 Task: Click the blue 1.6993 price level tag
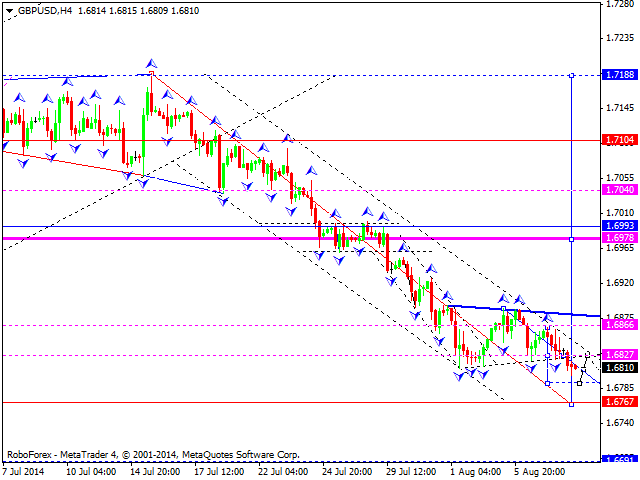coord(620,226)
